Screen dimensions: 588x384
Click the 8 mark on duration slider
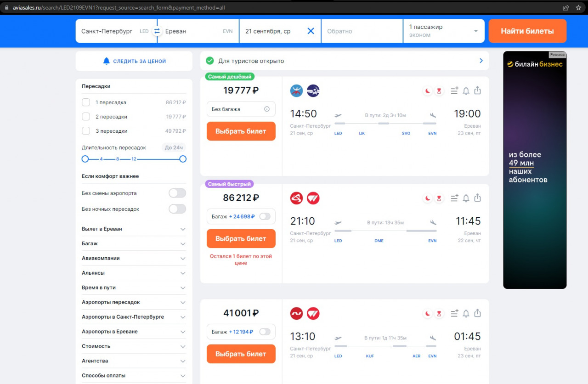(x=118, y=159)
